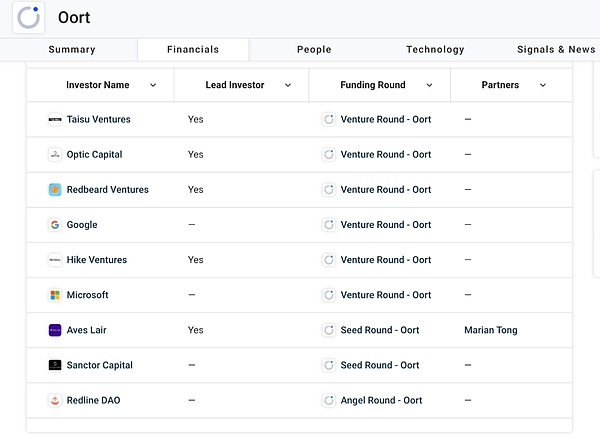Open the Angel Round - Oort link

381,400
